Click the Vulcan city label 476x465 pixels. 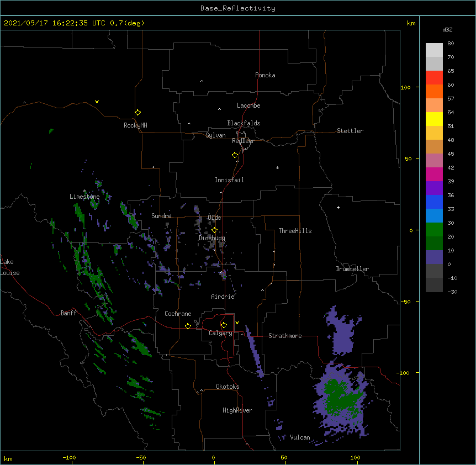tap(300, 437)
